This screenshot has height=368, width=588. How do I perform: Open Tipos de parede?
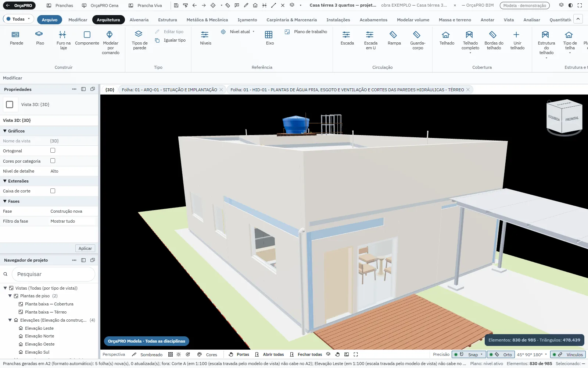[140, 40]
